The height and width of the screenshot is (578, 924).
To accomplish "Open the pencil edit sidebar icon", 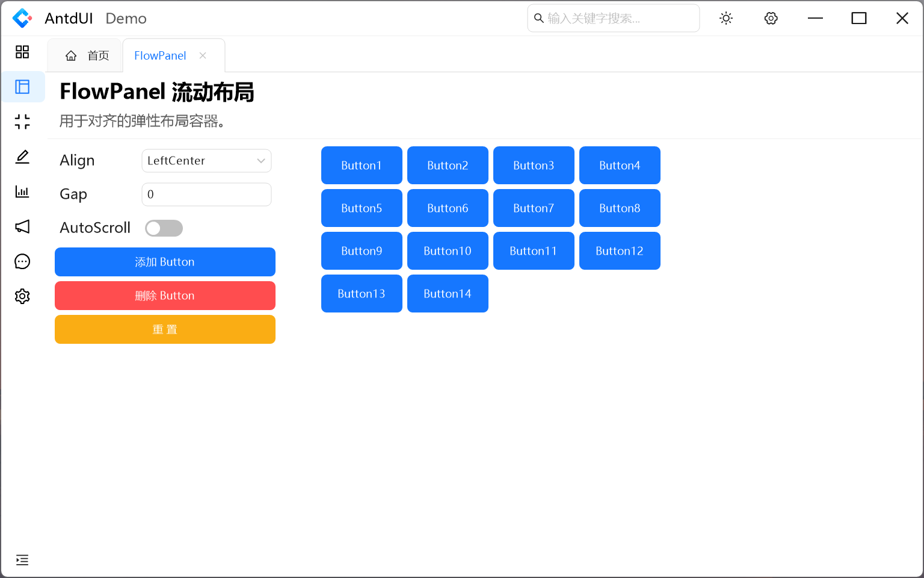I will point(22,157).
